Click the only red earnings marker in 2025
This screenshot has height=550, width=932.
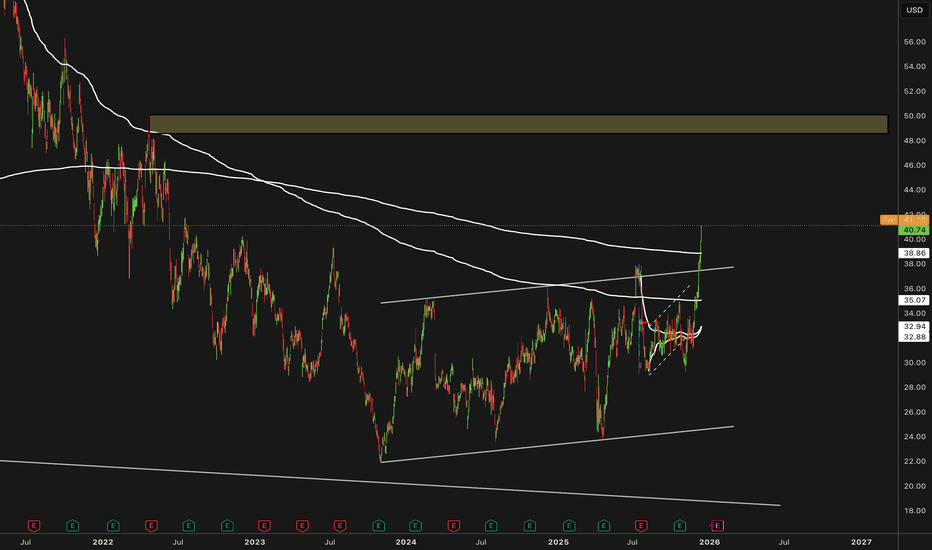pyautogui.click(x=641, y=526)
